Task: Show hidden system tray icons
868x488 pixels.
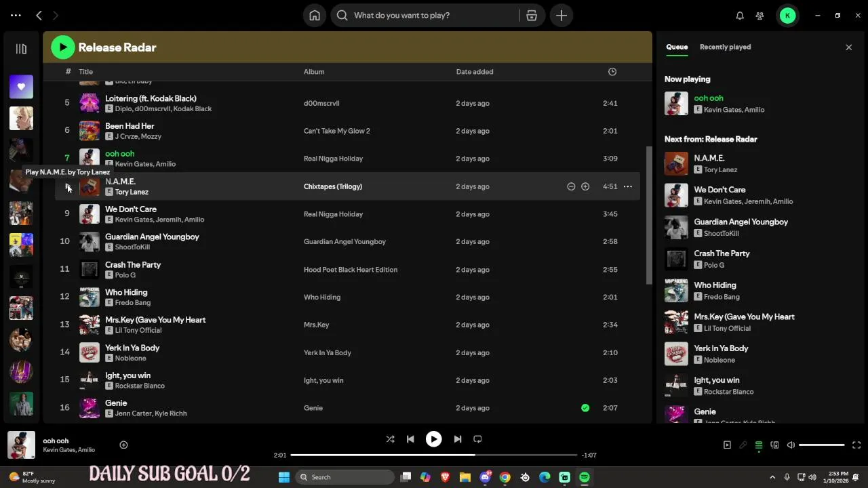Action: click(772, 477)
